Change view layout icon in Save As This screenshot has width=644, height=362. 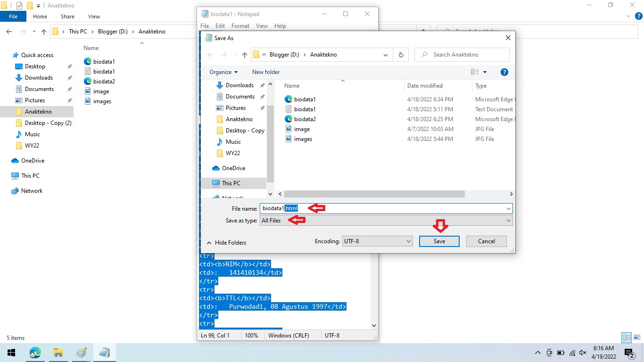tap(475, 72)
